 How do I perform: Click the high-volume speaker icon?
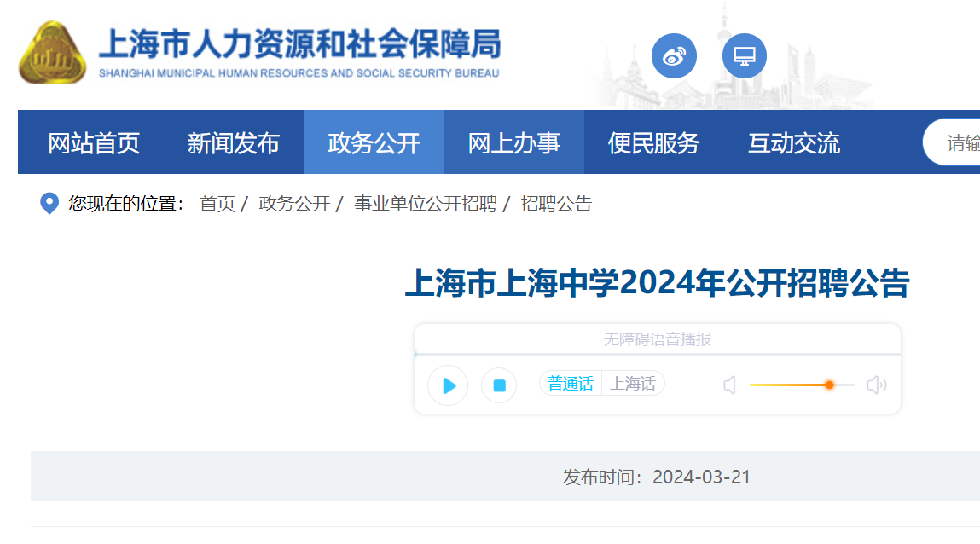[877, 385]
